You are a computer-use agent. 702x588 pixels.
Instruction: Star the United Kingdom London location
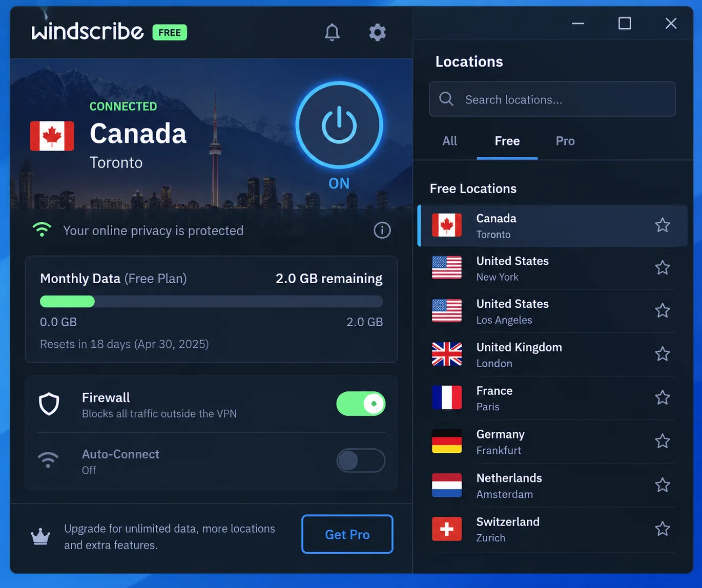(663, 354)
